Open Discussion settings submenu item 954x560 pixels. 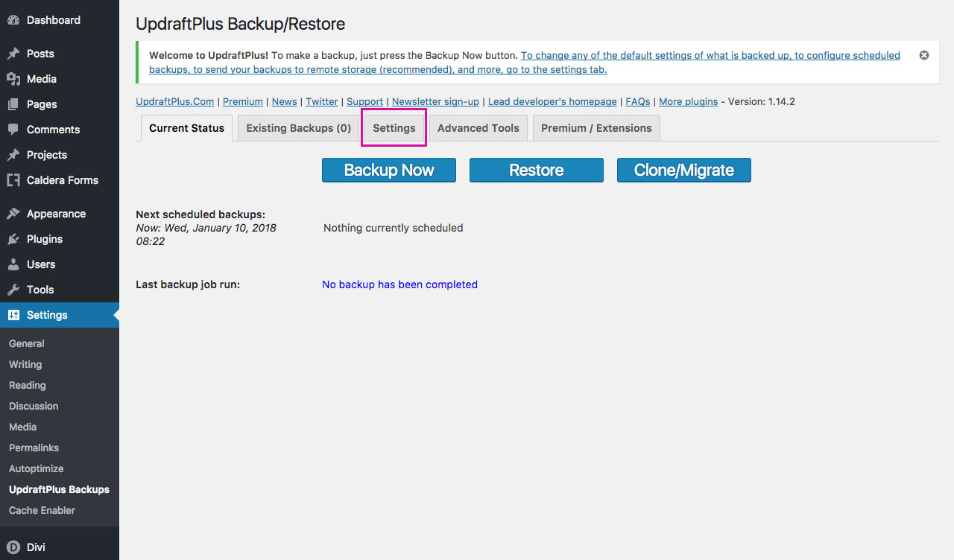click(x=34, y=406)
